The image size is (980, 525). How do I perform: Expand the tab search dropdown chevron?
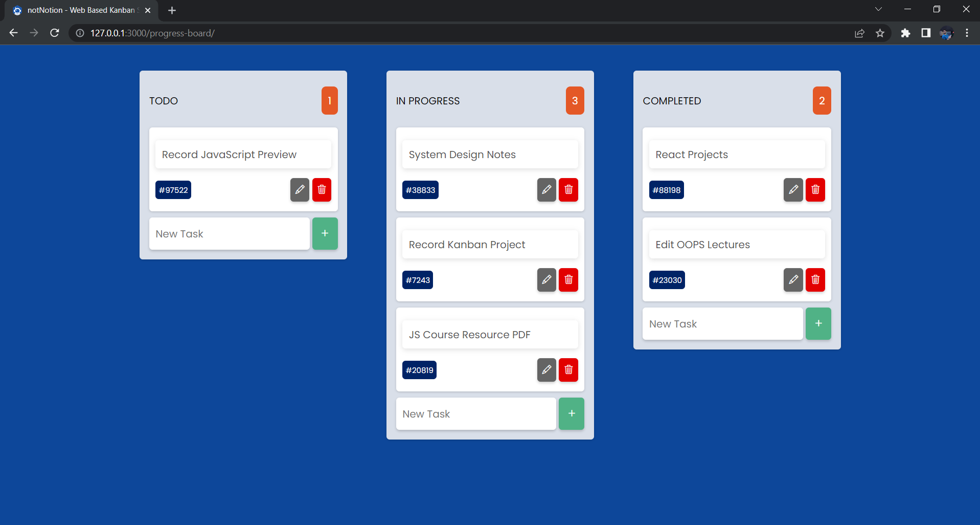click(x=878, y=9)
